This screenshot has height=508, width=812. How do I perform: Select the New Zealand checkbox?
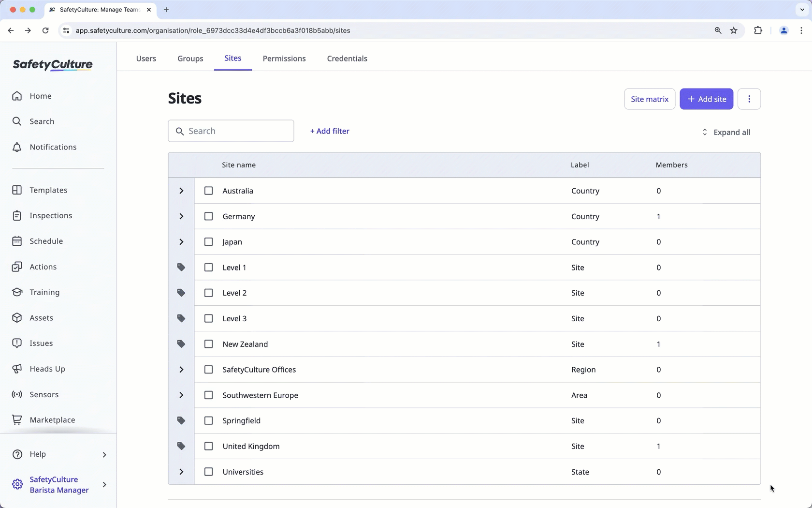point(208,344)
